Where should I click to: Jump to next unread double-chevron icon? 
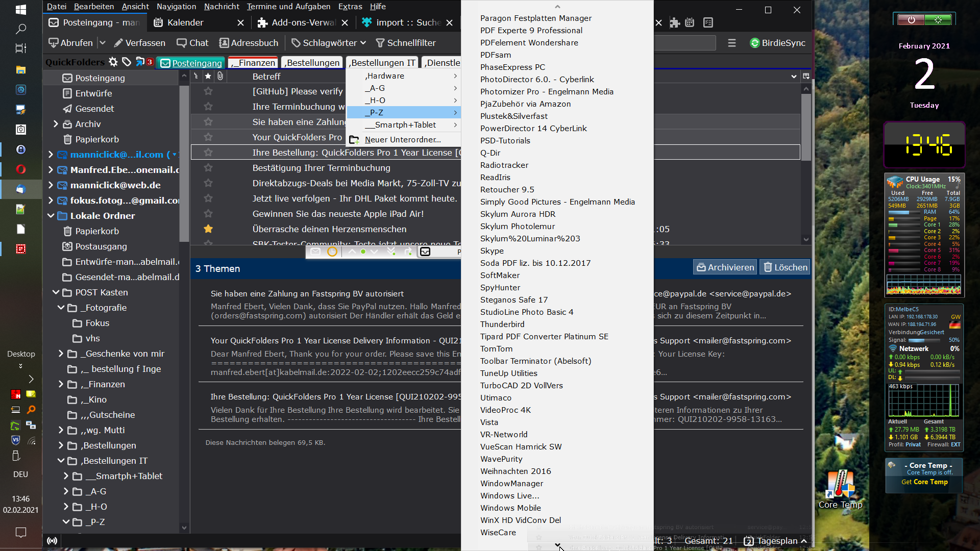(391, 252)
